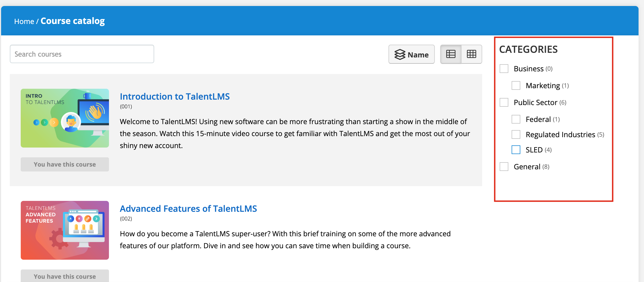Click the course code (002)
The image size is (644, 282).
(126, 219)
